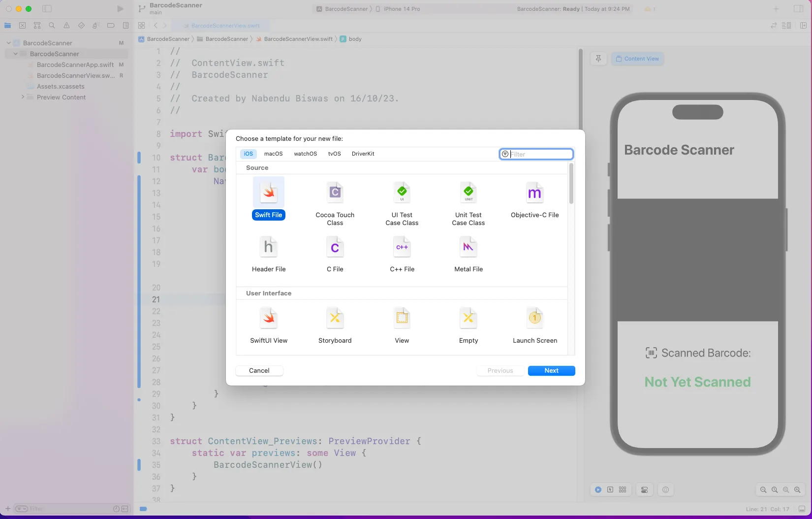Open preview device settings
Image resolution: width=812 pixels, height=519 pixels.
click(644, 490)
